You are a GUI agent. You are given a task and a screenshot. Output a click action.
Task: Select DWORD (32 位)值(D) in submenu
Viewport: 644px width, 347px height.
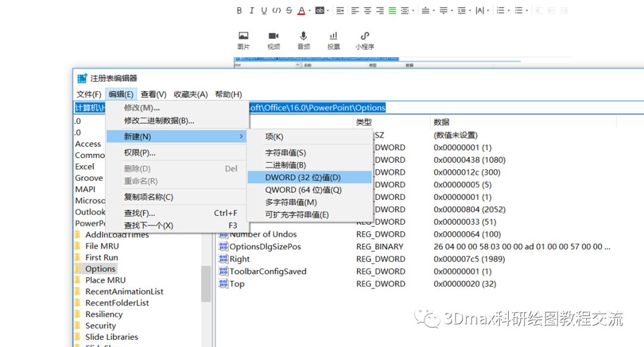pos(309,178)
